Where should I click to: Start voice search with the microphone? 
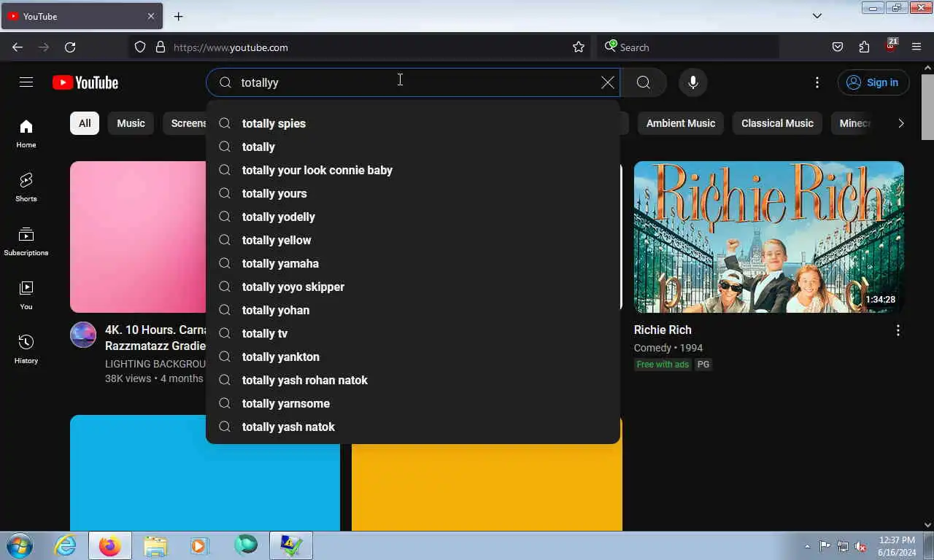(693, 82)
